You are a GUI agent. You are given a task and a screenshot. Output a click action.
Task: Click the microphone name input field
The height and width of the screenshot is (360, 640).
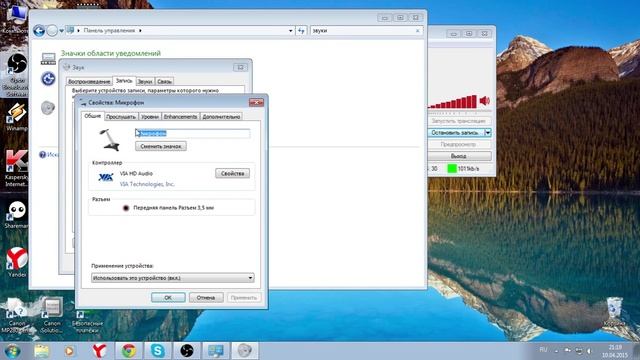tap(193, 133)
